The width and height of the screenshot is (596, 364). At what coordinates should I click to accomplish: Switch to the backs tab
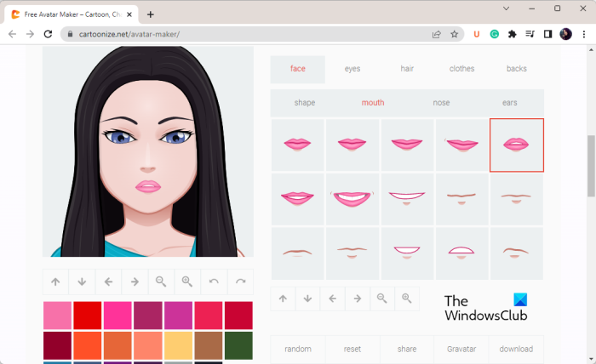517,69
